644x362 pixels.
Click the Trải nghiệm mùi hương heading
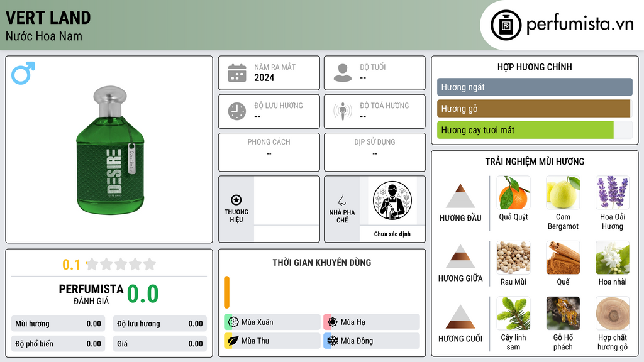(535, 162)
